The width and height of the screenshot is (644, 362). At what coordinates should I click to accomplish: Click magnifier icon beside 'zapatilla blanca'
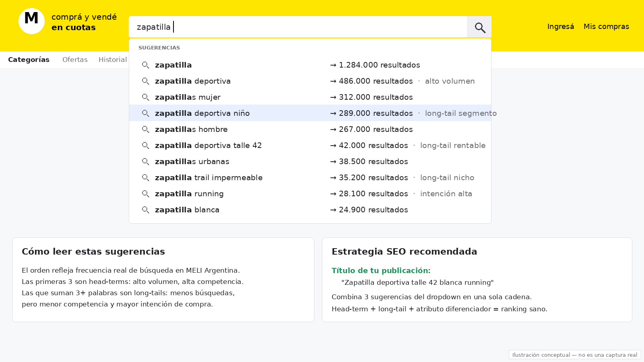point(146,210)
